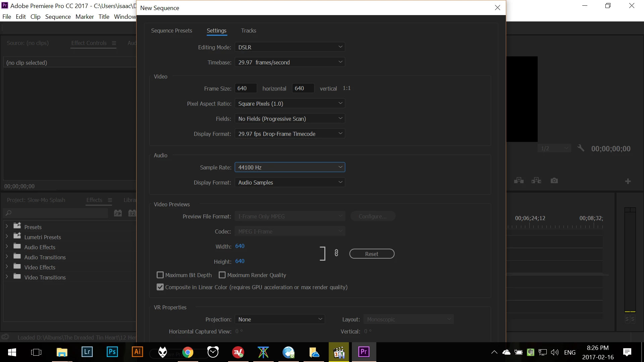Open Lightroom from the taskbar

(87, 352)
